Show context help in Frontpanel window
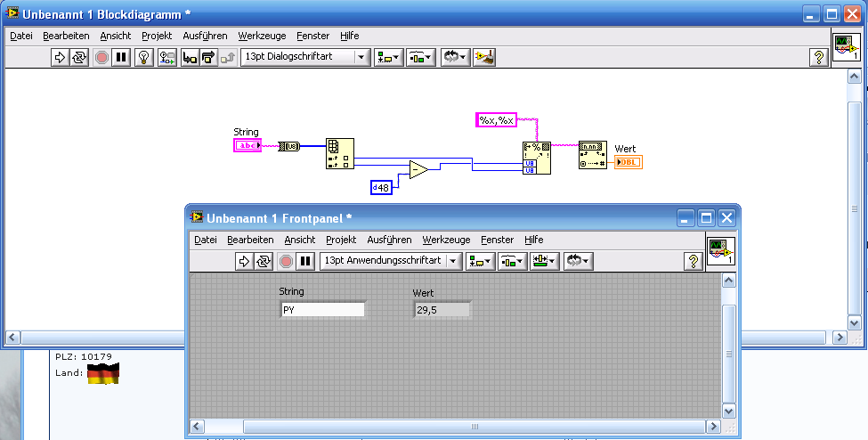The width and height of the screenshot is (868, 440). pos(694,261)
